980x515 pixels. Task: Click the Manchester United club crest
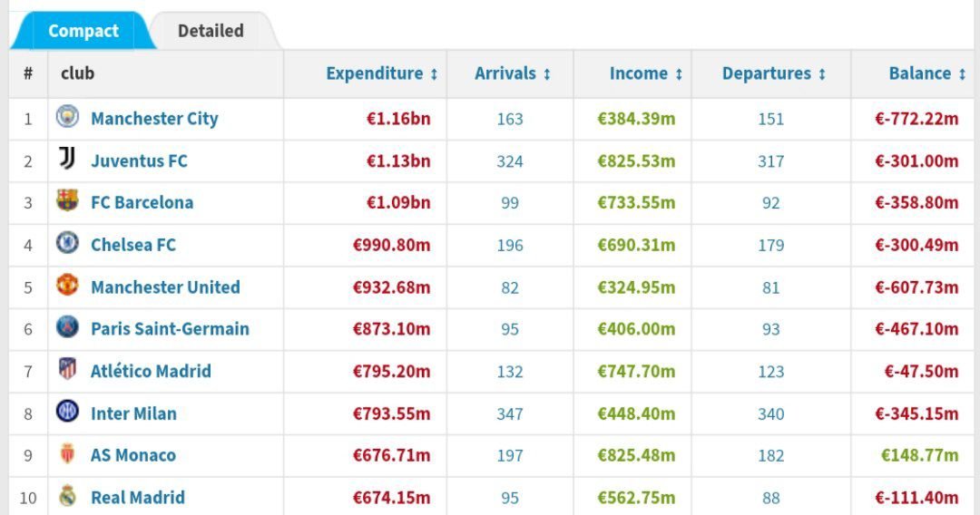pyautogui.click(x=67, y=286)
